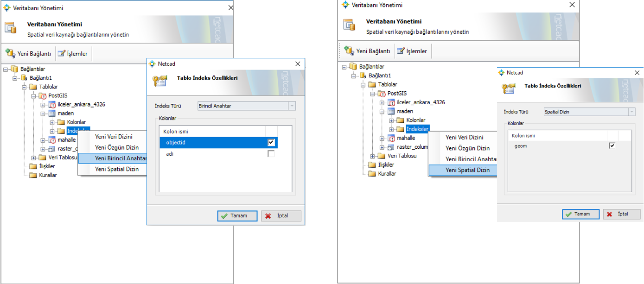Select İlişkiler folder icon in right window
Viewport: 644px width, 284px height.
[372, 164]
